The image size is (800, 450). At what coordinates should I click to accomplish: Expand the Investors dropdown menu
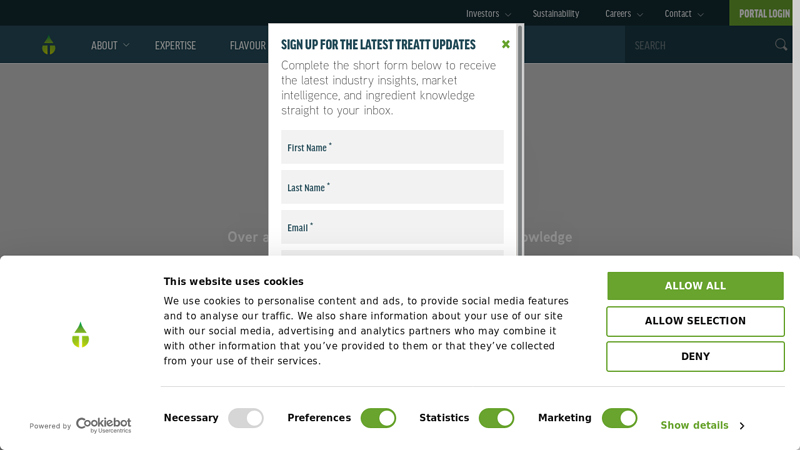tap(488, 14)
